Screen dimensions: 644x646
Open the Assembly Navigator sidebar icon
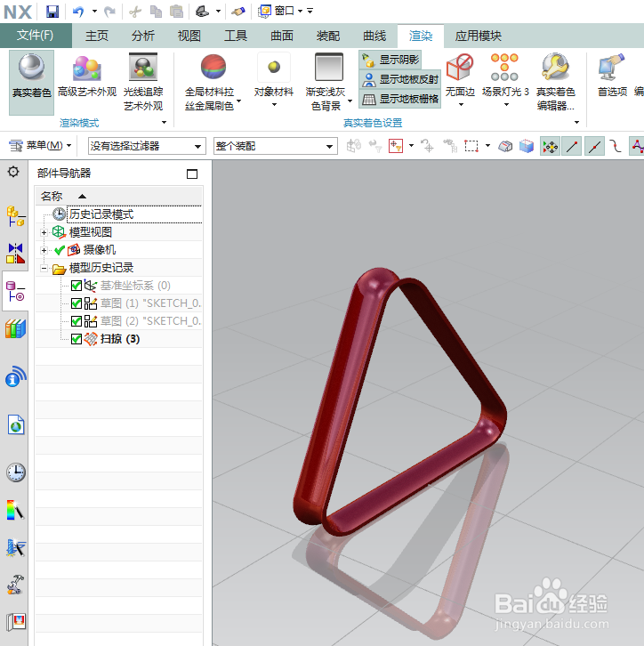[16, 217]
